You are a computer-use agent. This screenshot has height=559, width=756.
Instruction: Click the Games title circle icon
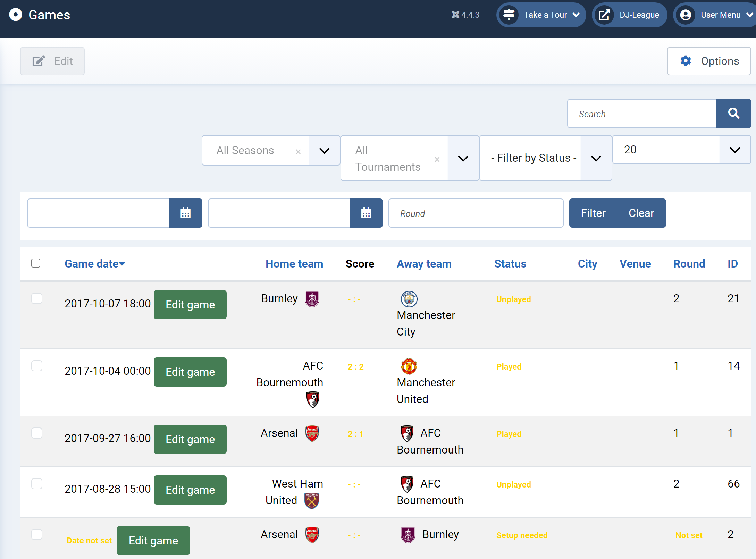click(x=16, y=15)
